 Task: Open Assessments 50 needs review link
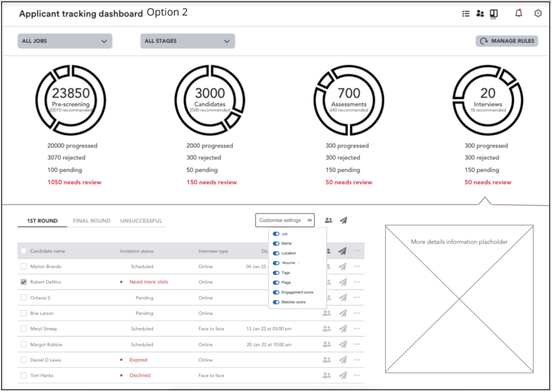[x=349, y=182]
